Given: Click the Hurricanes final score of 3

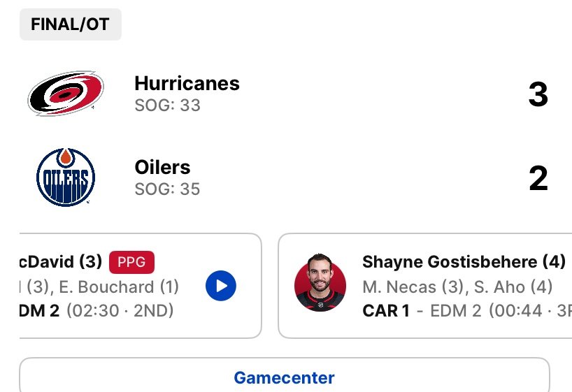Looking at the screenshot, I should tap(538, 94).
